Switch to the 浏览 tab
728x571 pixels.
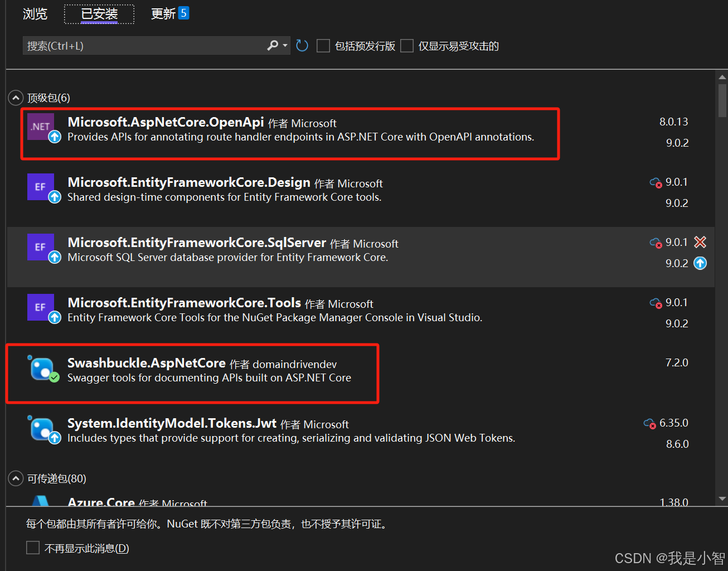click(x=35, y=14)
